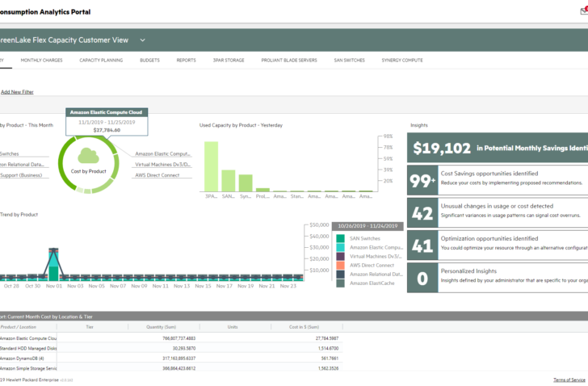This screenshot has height=386, width=588.
Task: Click the cloud icon in donut chart
Action: coord(89,156)
